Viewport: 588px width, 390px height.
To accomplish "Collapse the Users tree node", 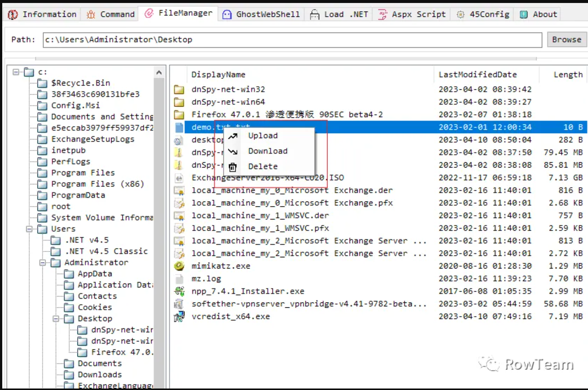I will tap(29, 229).
